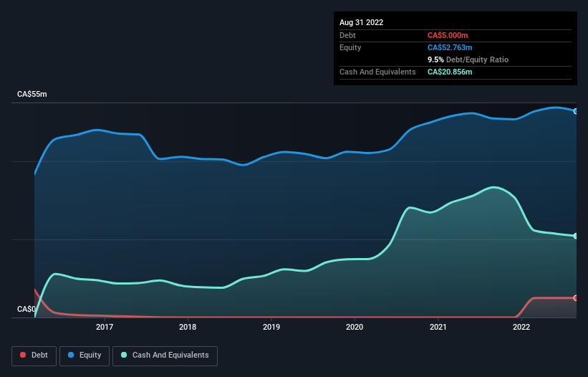Click the CA$5.000m debt value

[x=448, y=35]
